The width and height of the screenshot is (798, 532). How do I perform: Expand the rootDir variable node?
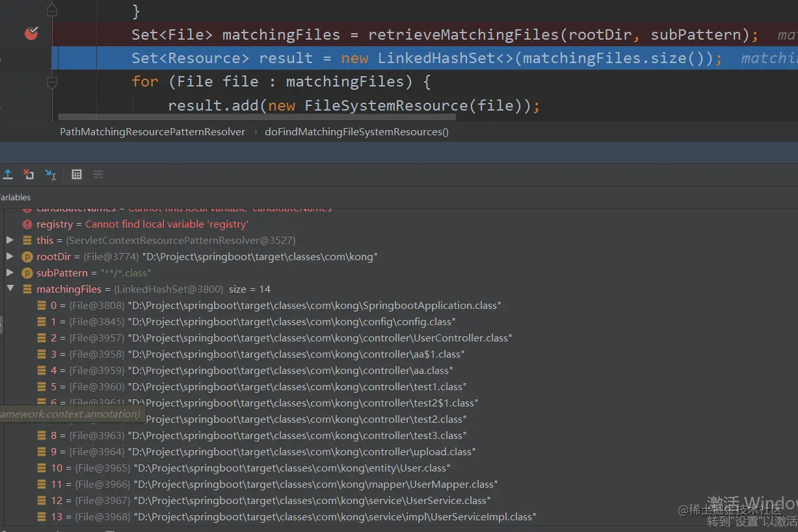(10, 256)
